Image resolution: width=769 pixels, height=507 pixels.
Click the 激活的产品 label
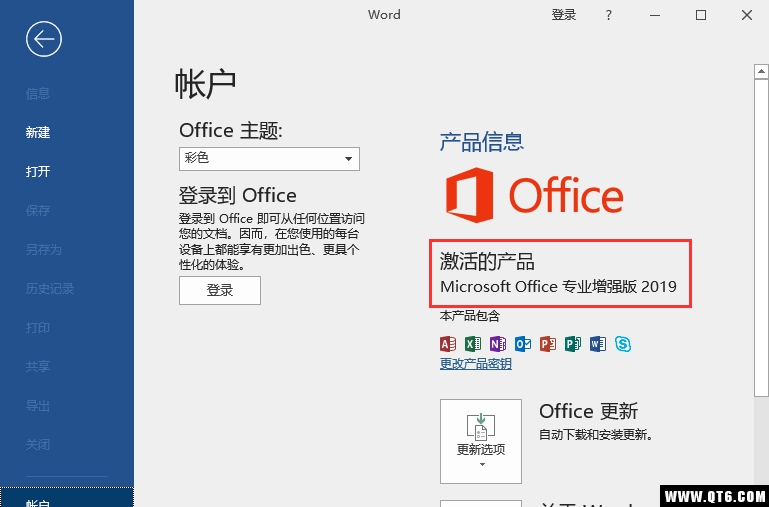[487, 261]
